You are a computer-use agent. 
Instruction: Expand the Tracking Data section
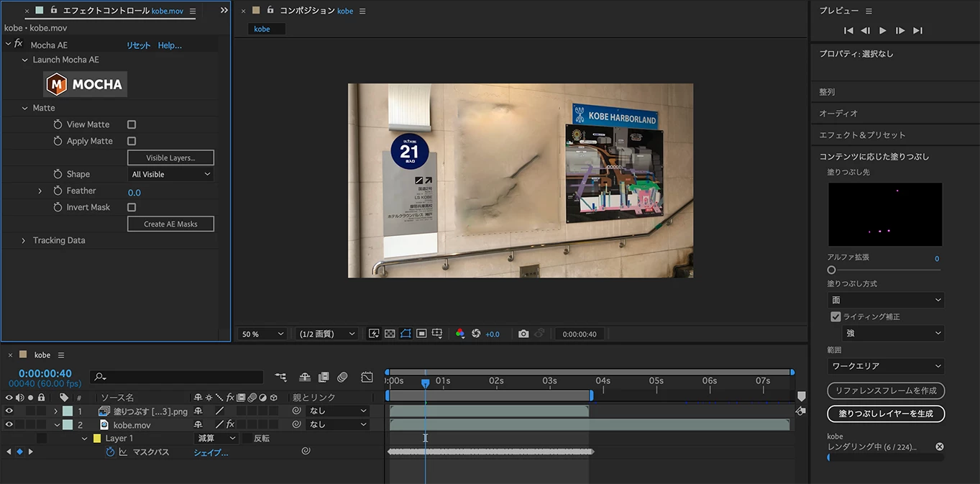point(24,240)
